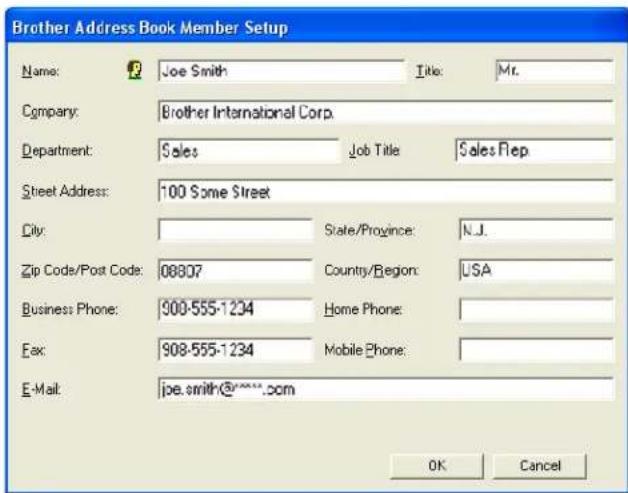
Task: Click the Street Address field 100 Some Street
Action: tap(386, 191)
